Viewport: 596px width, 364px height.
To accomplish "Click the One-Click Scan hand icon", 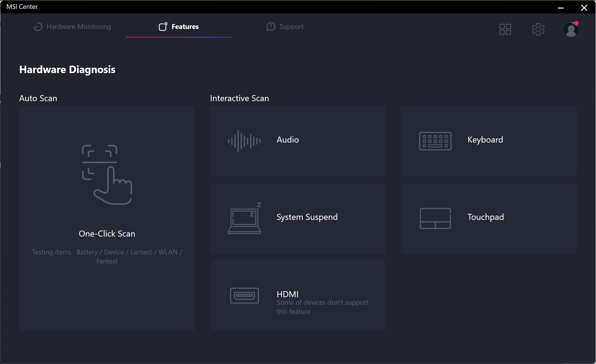I will click(x=107, y=175).
